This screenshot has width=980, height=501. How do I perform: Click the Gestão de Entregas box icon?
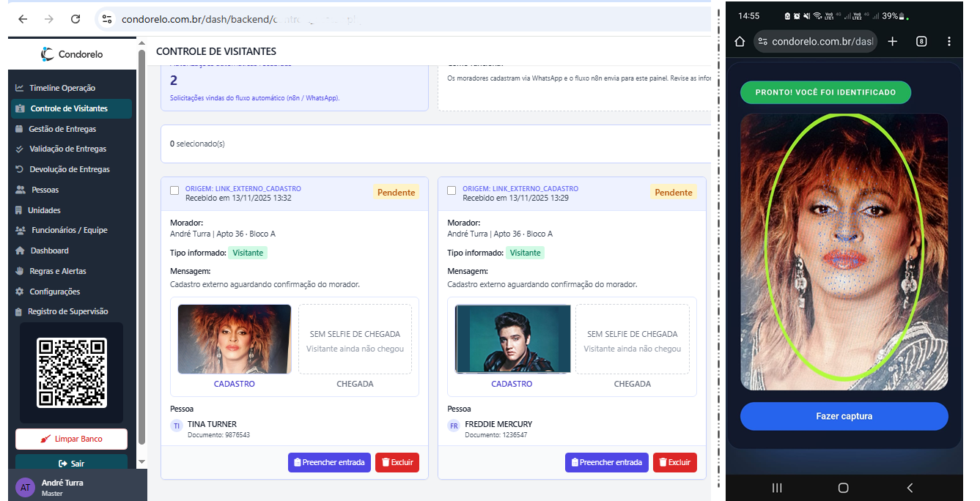click(x=20, y=129)
